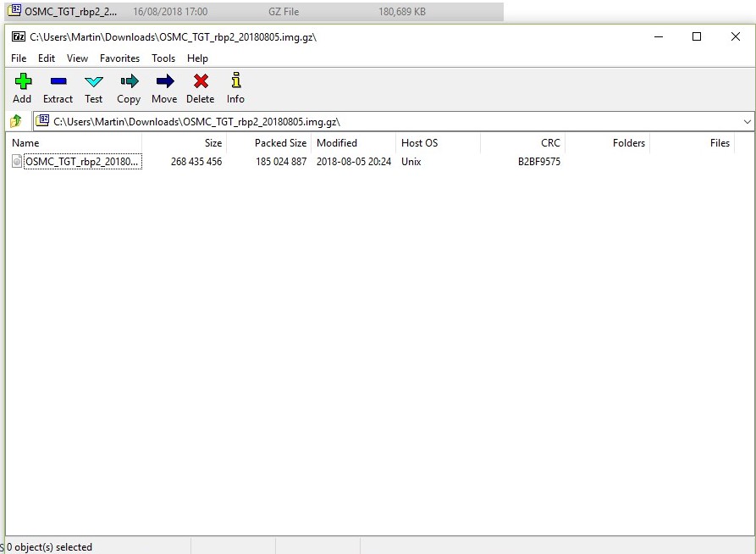Click the packed size 185 024 887
Image resolution: width=756 pixels, height=554 pixels.
(281, 162)
